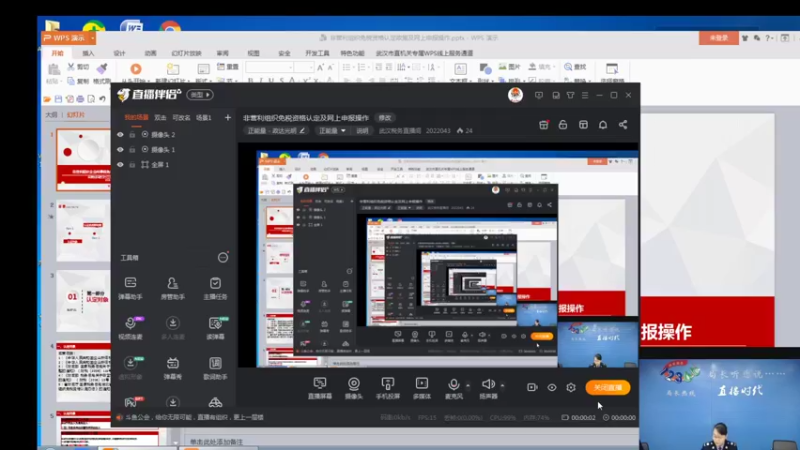The width and height of the screenshot is (800, 450).
Task: Click 修改 button beside stream title
Action: [x=385, y=118]
